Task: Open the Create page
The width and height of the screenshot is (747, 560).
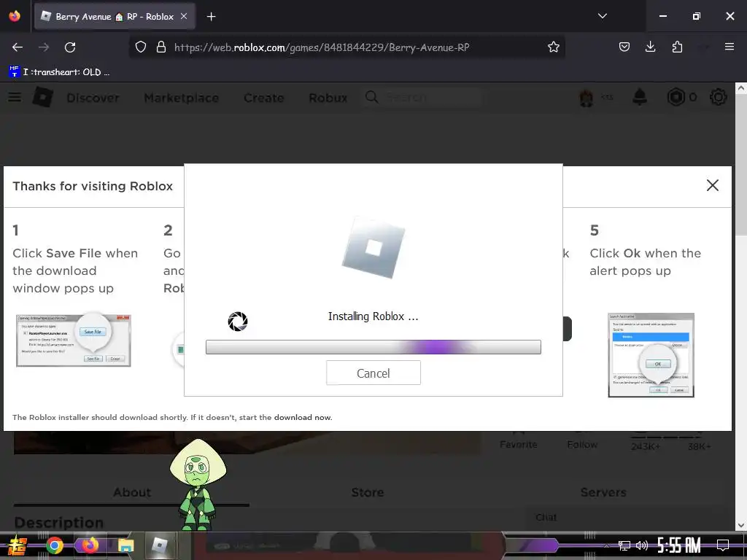Action: (263, 98)
